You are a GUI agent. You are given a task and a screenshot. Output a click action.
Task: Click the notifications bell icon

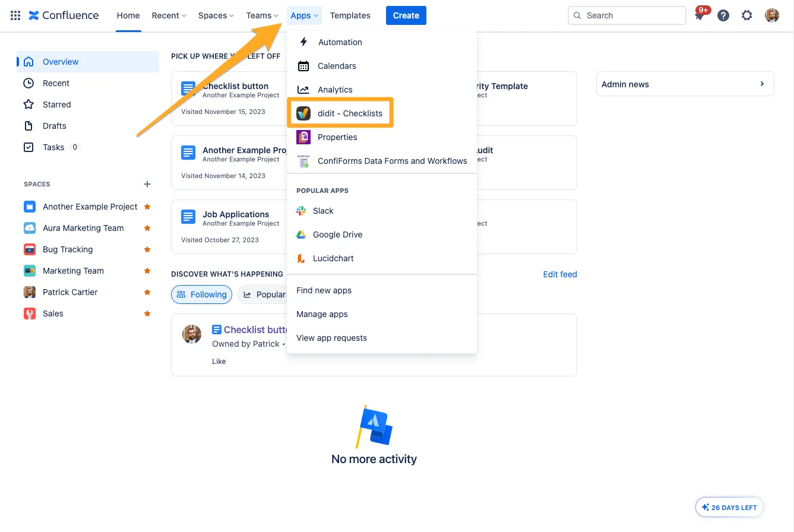(x=700, y=16)
